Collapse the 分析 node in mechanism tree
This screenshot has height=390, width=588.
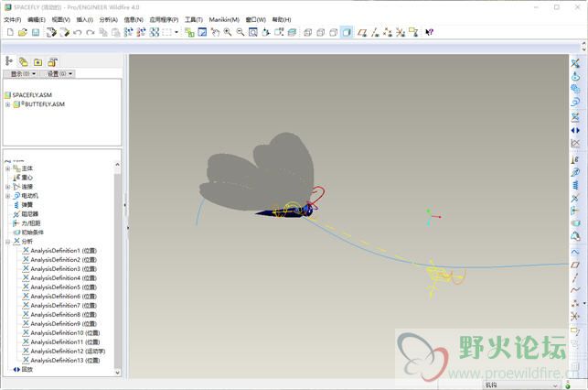pyautogui.click(x=7, y=242)
